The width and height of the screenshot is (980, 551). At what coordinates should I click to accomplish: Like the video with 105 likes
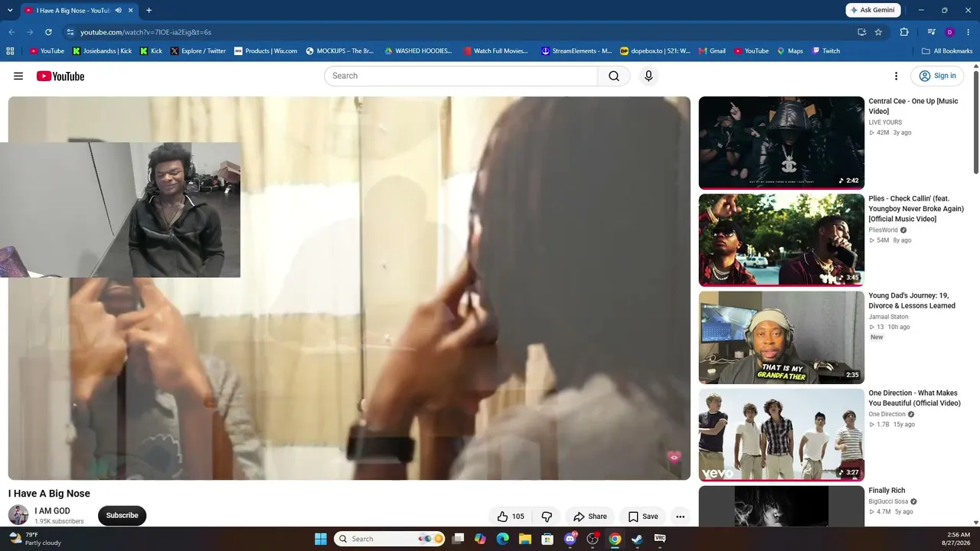[511, 517]
